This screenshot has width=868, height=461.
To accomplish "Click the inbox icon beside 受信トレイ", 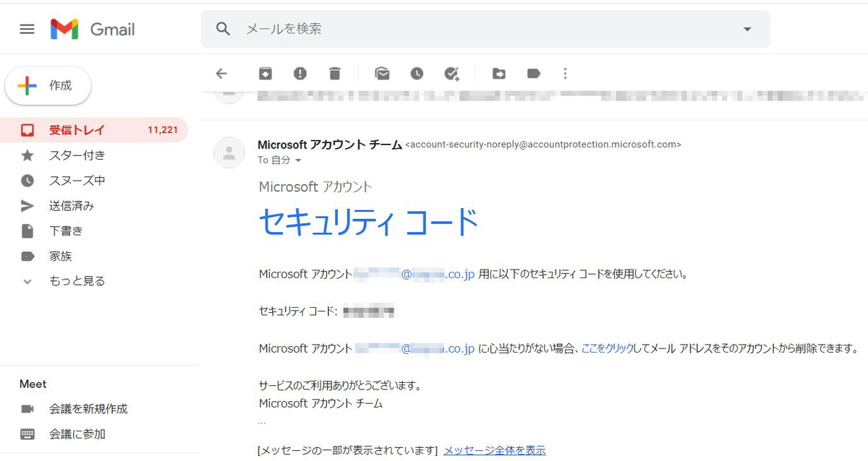I will click(27, 130).
